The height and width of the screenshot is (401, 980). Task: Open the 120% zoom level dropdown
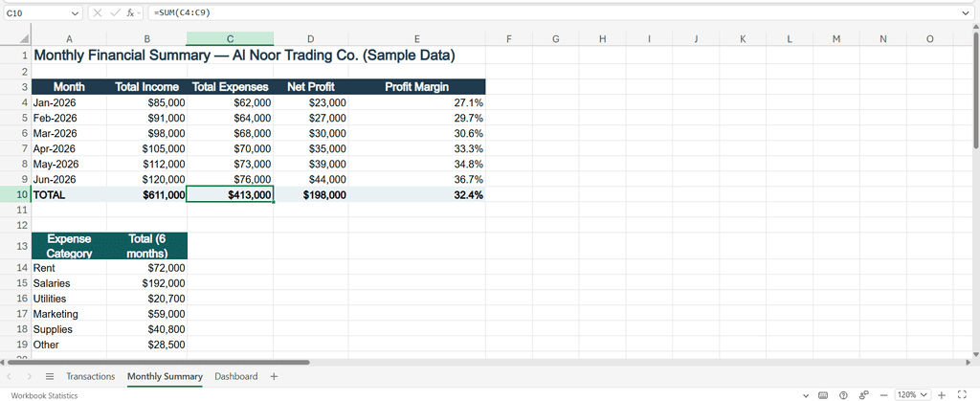(912, 394)
